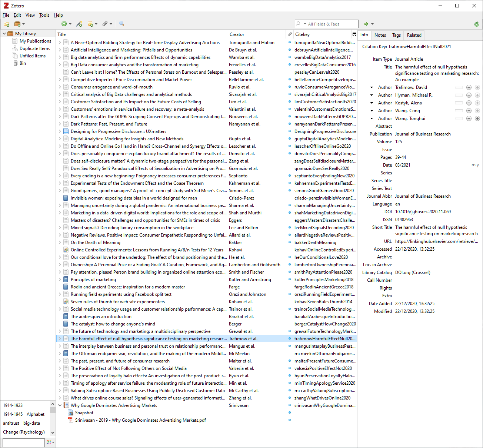
Task: Sort items by the Citekey column header
Action: point(322,34)
